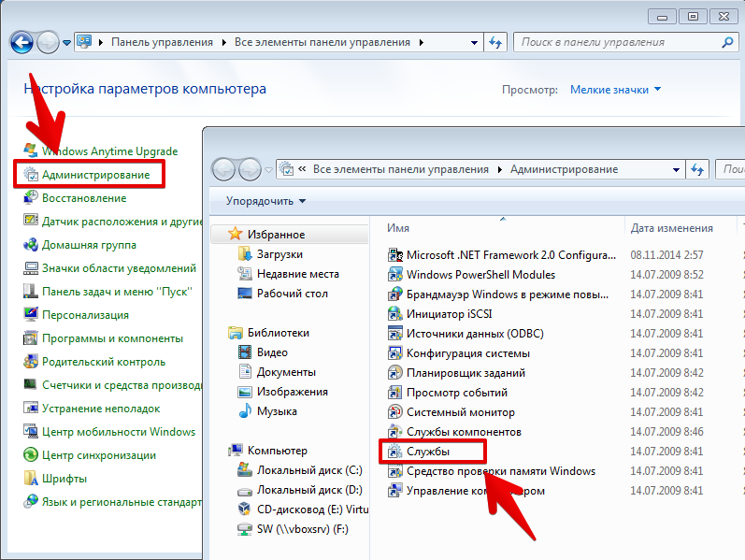Open Персонализация icon
This screenshot has width=745, height=560.
coord(31,314)
